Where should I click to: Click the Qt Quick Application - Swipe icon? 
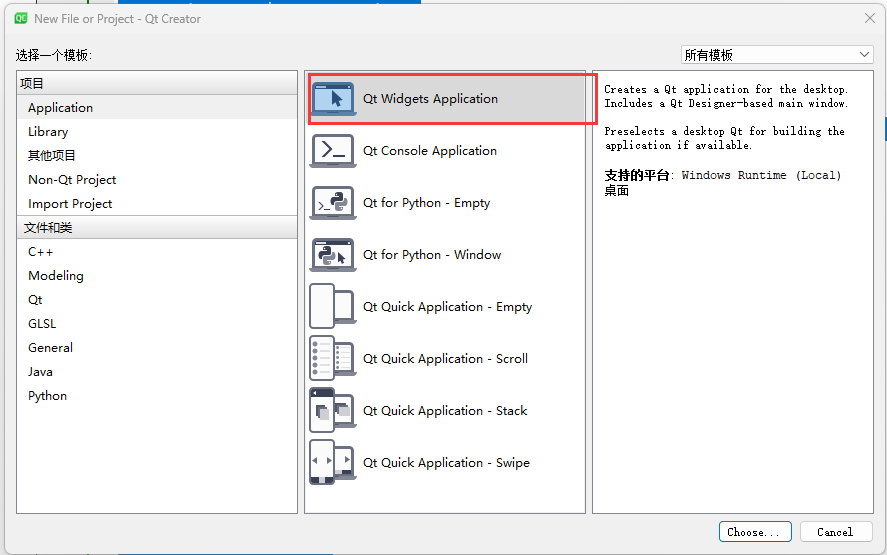tap(333, 463)
